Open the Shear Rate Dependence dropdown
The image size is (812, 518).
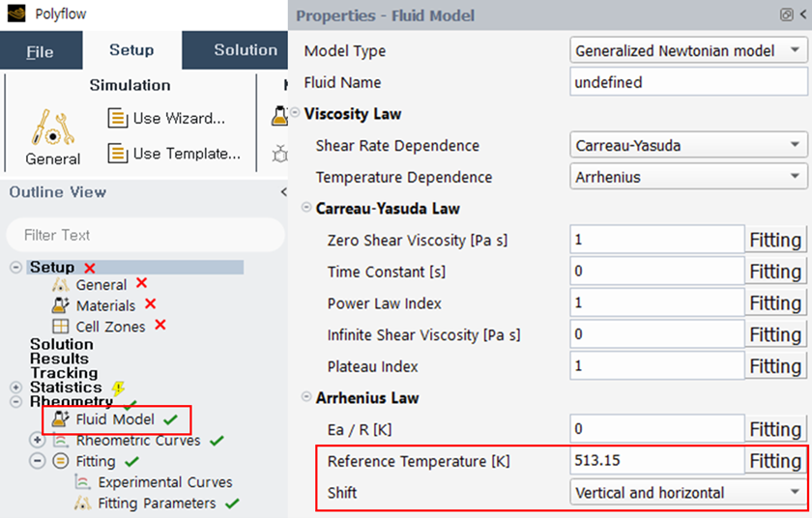[x=688, y=146]
